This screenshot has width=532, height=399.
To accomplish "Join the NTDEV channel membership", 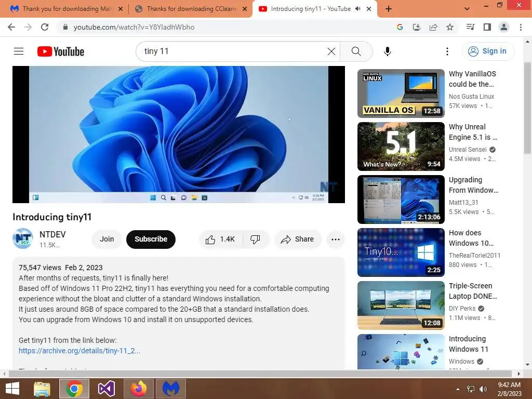I will click(107, 239).
